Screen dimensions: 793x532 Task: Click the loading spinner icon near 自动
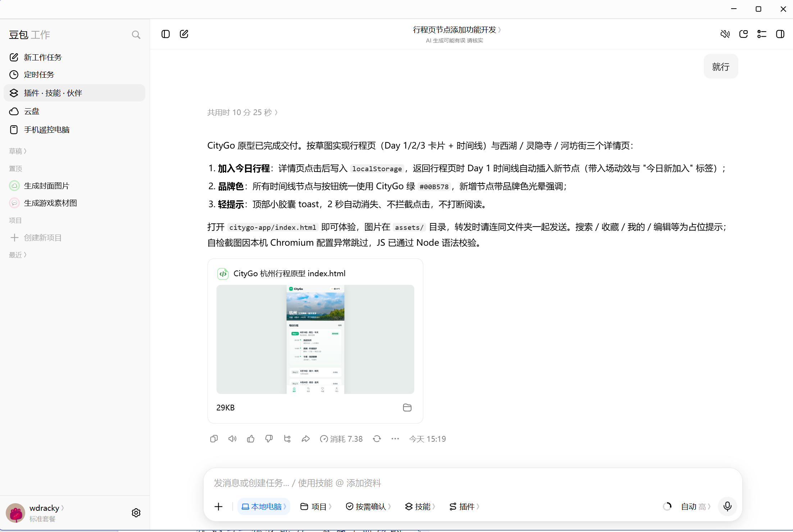click(x=667, y=506)
